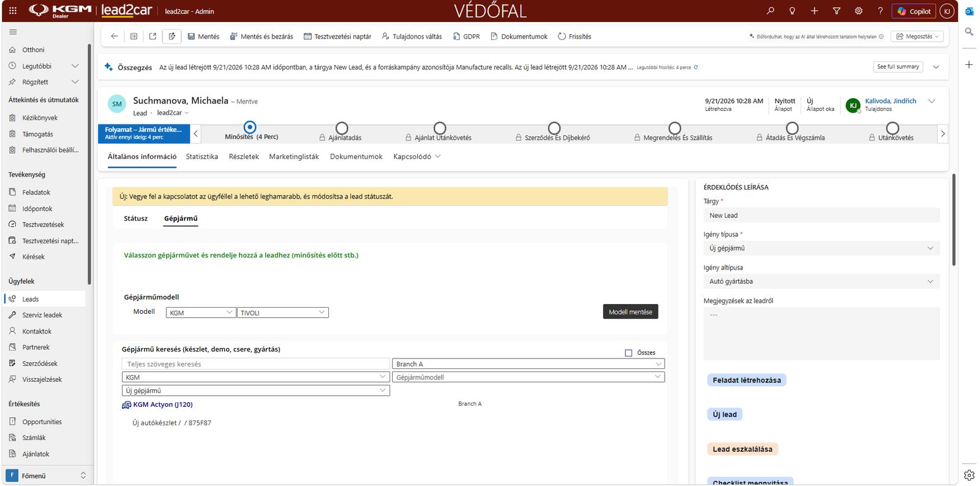Switch to the Részletek tab

pyautogui.click(x=244, y=157)
